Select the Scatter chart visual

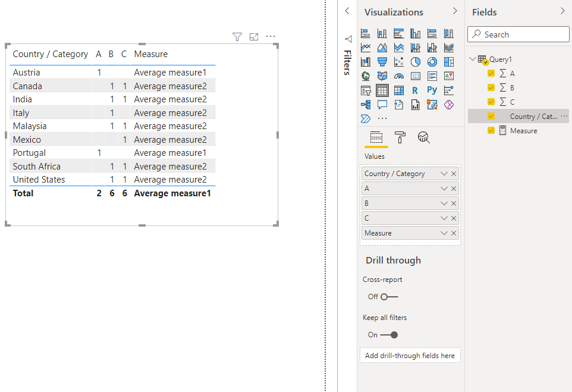[x=399, y=62]
